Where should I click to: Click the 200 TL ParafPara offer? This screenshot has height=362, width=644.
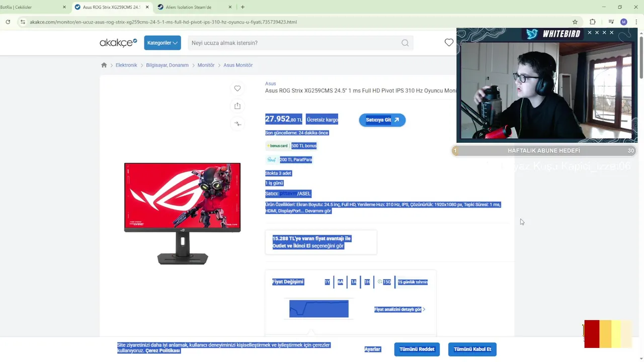296,159
